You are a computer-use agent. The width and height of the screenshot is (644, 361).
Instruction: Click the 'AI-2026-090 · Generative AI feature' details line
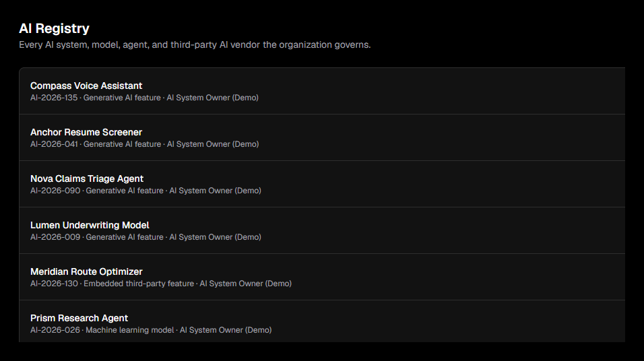[146, 191]
